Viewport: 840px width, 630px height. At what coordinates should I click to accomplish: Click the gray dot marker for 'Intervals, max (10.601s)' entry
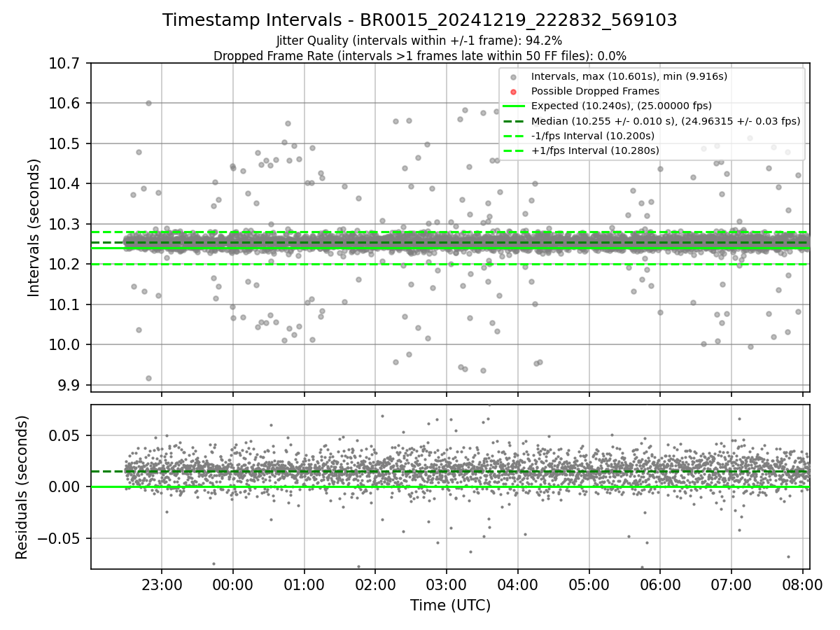513,77
